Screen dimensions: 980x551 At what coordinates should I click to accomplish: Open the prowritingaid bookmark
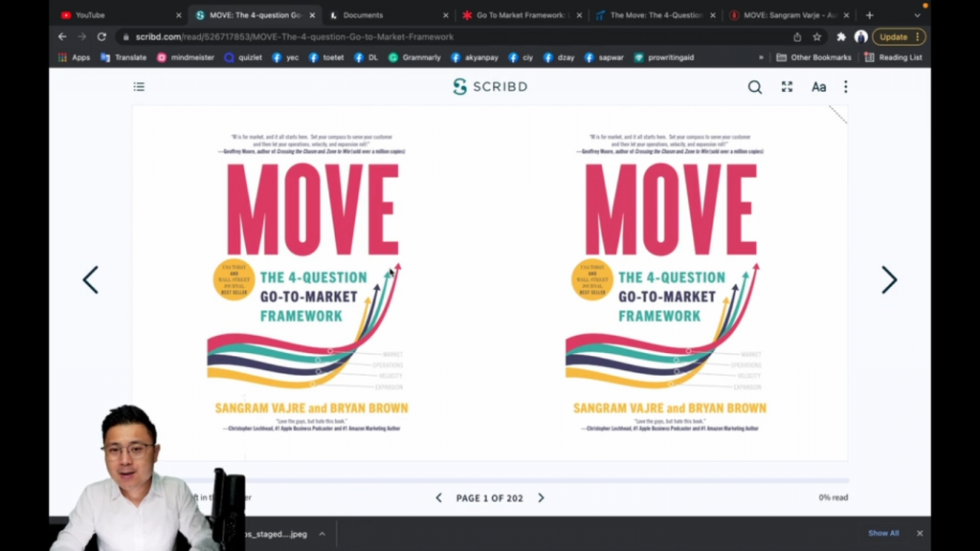(664, 57)
